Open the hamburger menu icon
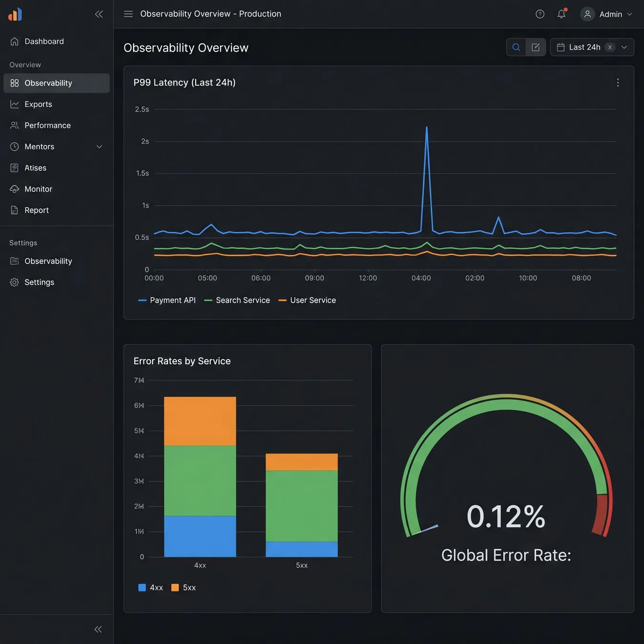The height and width of the screenshot is (644, 644). pyautogui.click(x=128, y=14)
